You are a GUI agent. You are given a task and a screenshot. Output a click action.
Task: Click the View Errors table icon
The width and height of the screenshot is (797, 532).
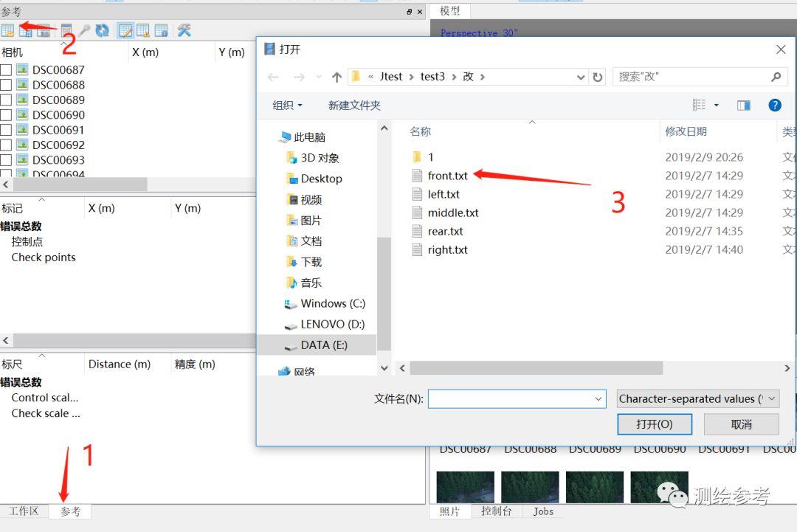pyautogui.click(x=161, y=30)
